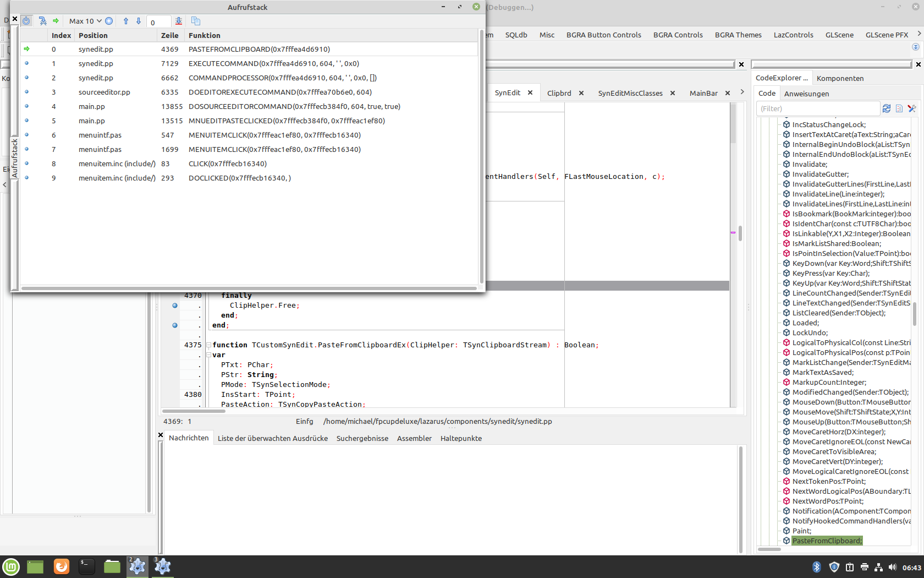Select PasteFromClipboard in Code Explorer
924x578 pixels.
827,541
